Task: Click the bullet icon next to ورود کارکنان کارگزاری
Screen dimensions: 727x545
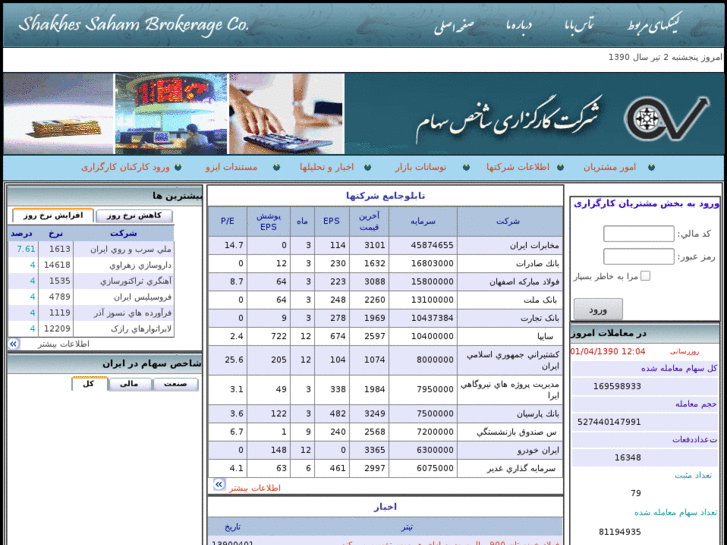Action: (x=178, y=167)
